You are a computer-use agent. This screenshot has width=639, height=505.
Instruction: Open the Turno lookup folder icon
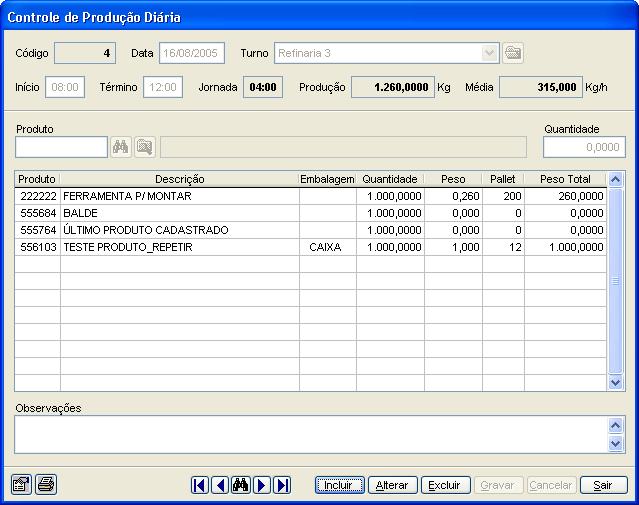tap(513, 53)
